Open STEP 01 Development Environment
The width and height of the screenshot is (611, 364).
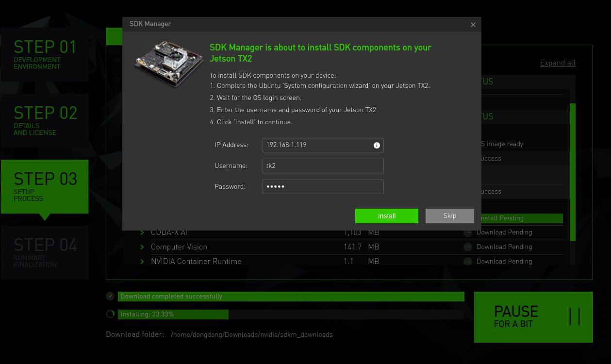(x=45, y=54)
